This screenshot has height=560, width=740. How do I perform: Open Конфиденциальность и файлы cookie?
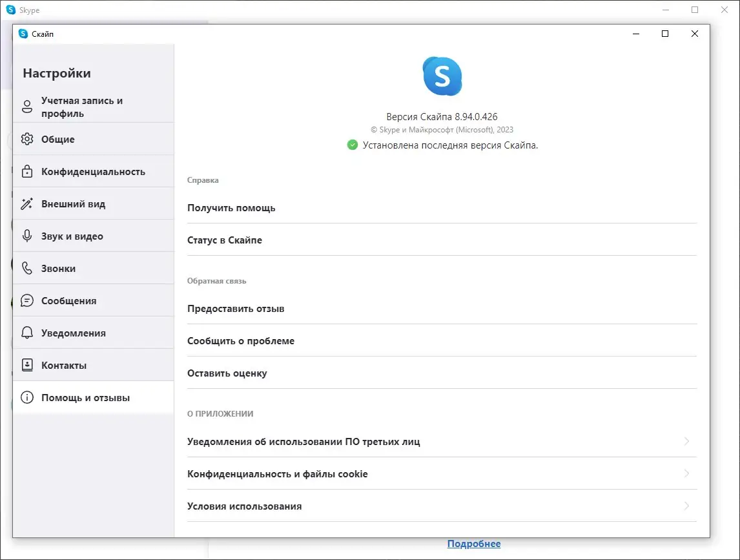click(442, 473)
